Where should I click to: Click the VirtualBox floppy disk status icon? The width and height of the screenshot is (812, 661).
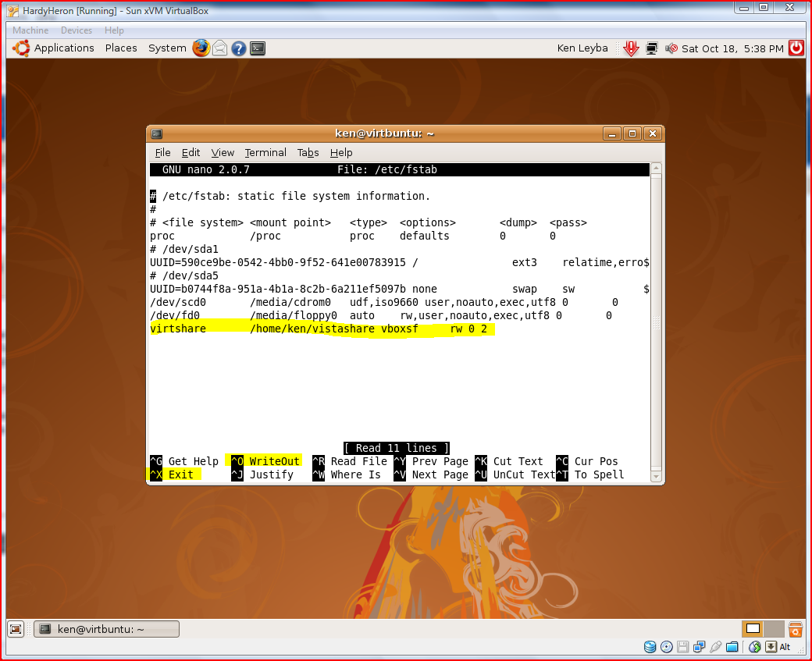683,646
